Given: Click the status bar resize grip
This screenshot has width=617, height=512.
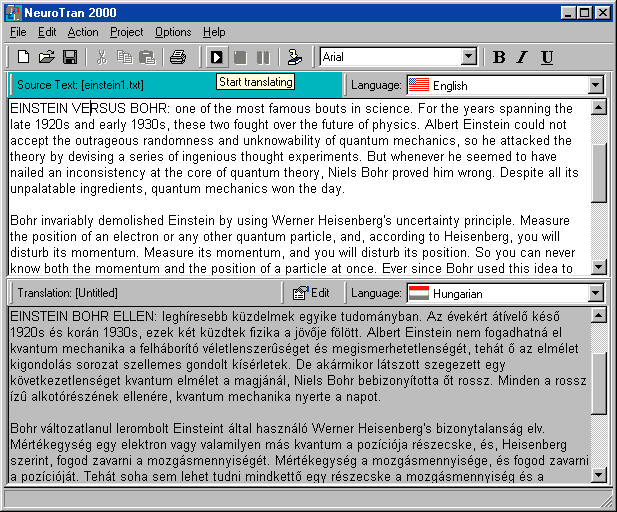Looking at the screenshot, I should (606, 502).
